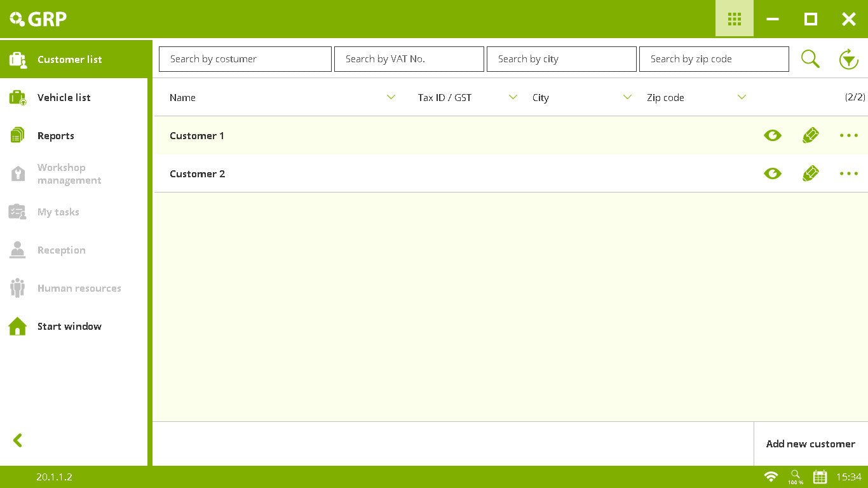Return to Start window
The width and height of the screenshot is (868, 488).
tap(69, 326)
